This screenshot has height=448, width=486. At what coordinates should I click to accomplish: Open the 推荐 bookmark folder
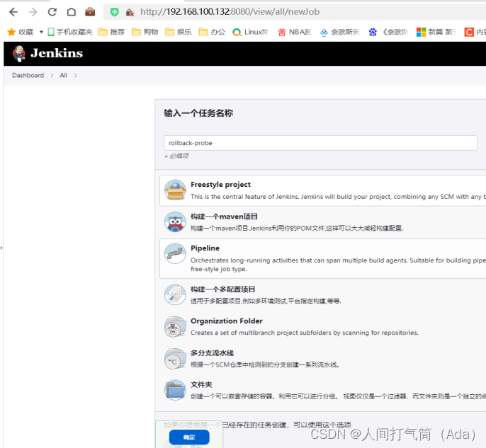111,32
